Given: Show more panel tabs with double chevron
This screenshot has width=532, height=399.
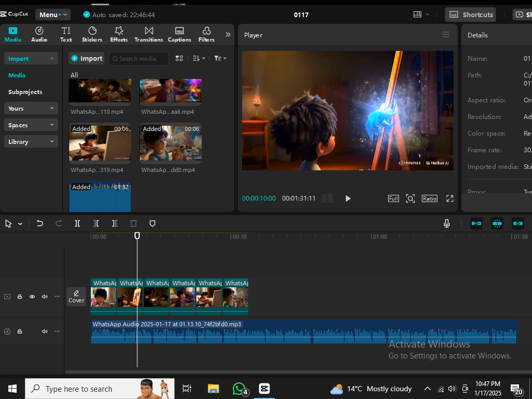Looking at the screenshot, I should coord(228,34).
